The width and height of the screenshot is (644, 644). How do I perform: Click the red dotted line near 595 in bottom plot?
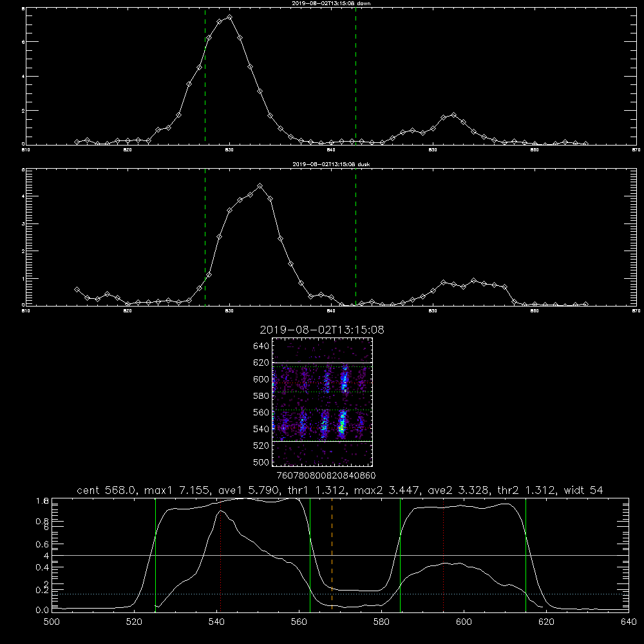(x=444, y=554)
